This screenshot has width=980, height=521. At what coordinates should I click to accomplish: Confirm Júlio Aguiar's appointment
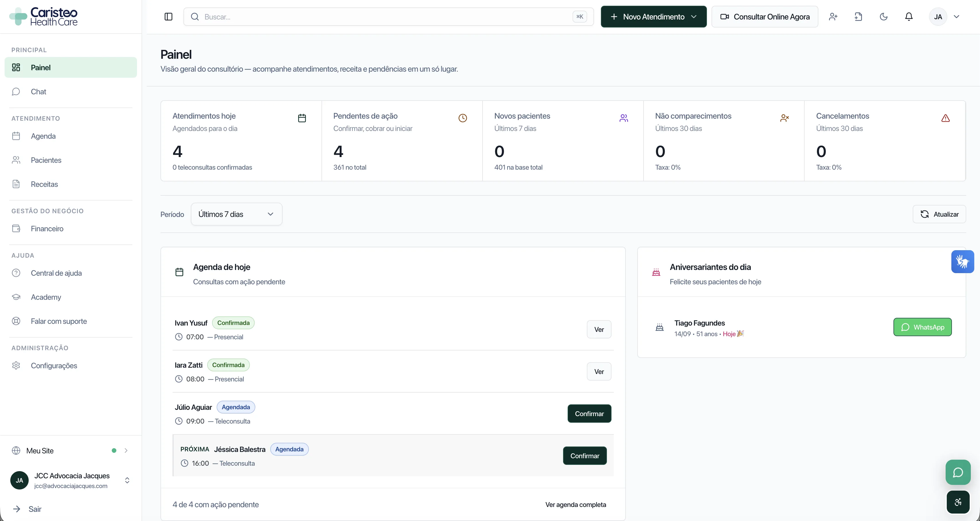[589, 414]
